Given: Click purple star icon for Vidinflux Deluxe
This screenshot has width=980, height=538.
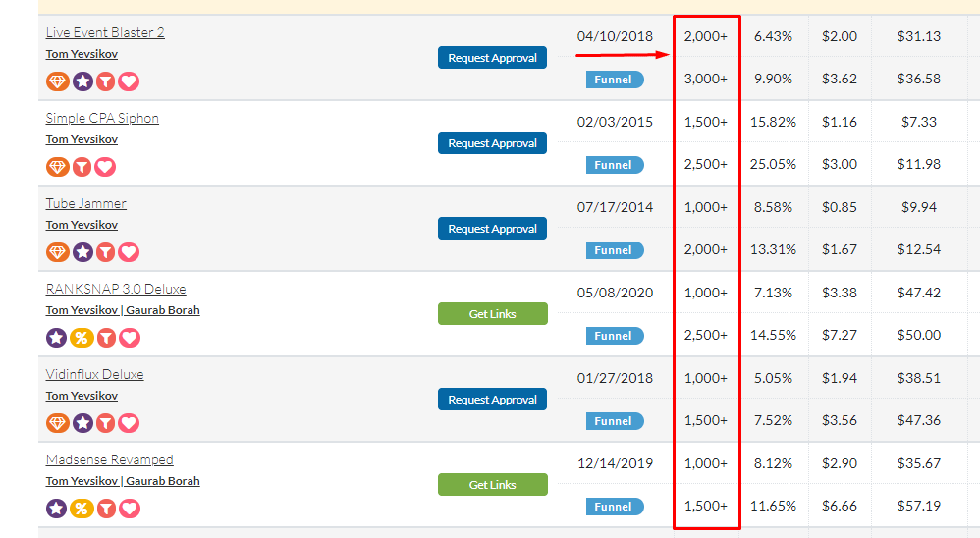Looking at the screenshot, I should 82,423.
